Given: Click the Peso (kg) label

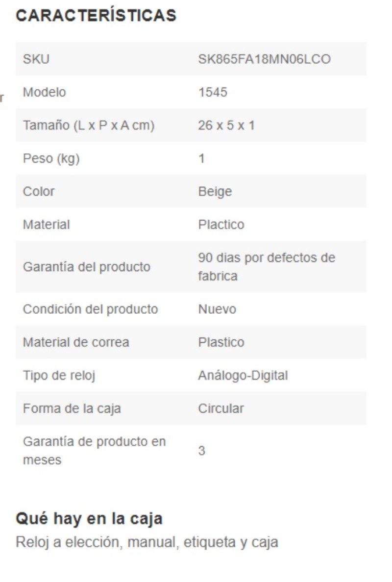Looking at the screenshot, I should click(x=51, y=158).
